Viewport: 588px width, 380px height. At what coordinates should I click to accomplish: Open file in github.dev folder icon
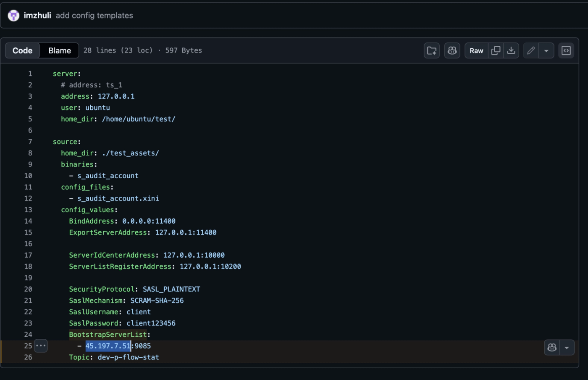click(x=432, y=50)
